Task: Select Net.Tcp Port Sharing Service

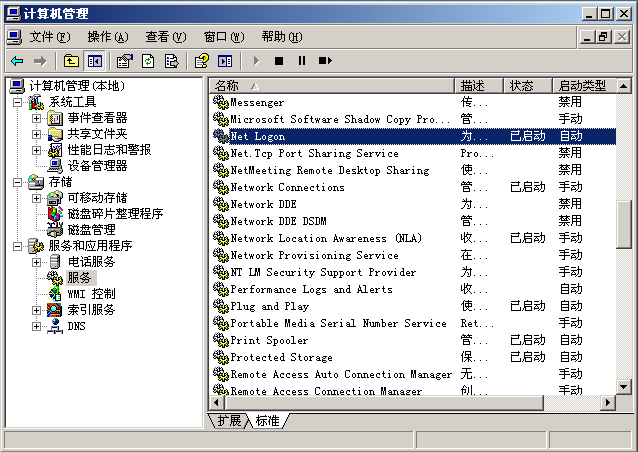Action: (413, 153)
